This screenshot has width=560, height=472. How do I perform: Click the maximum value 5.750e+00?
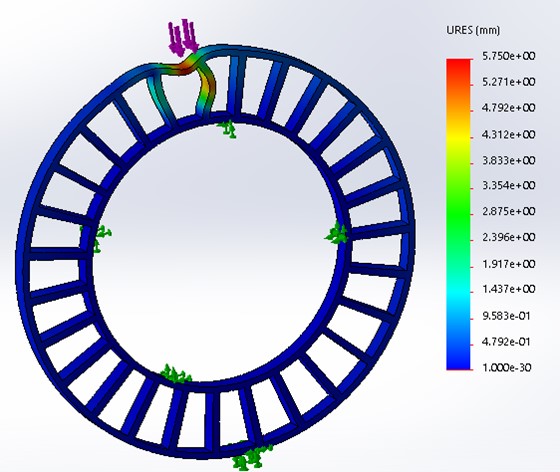(509, 56)
